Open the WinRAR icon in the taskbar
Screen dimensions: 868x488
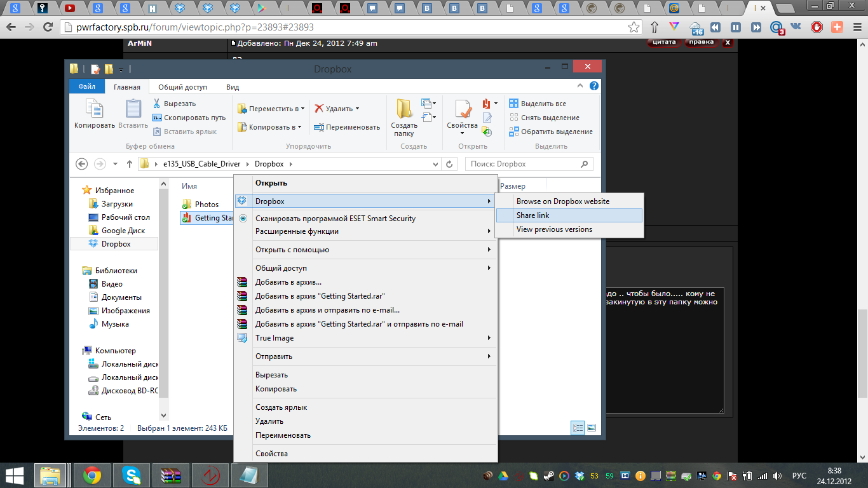(172, 475)
